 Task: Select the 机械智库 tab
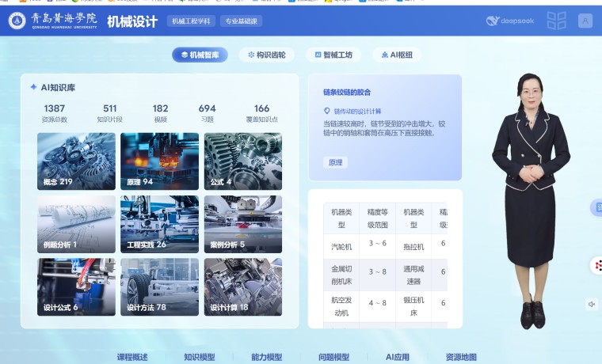200,55
